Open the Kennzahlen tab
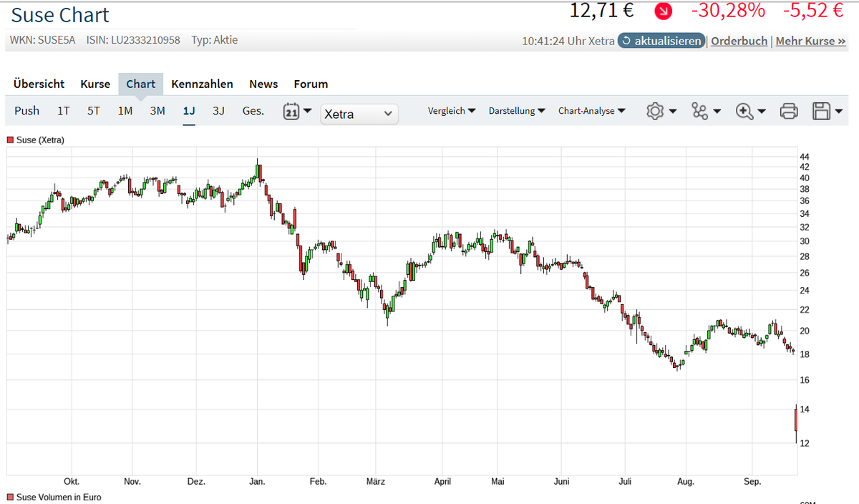 point(203,84)
